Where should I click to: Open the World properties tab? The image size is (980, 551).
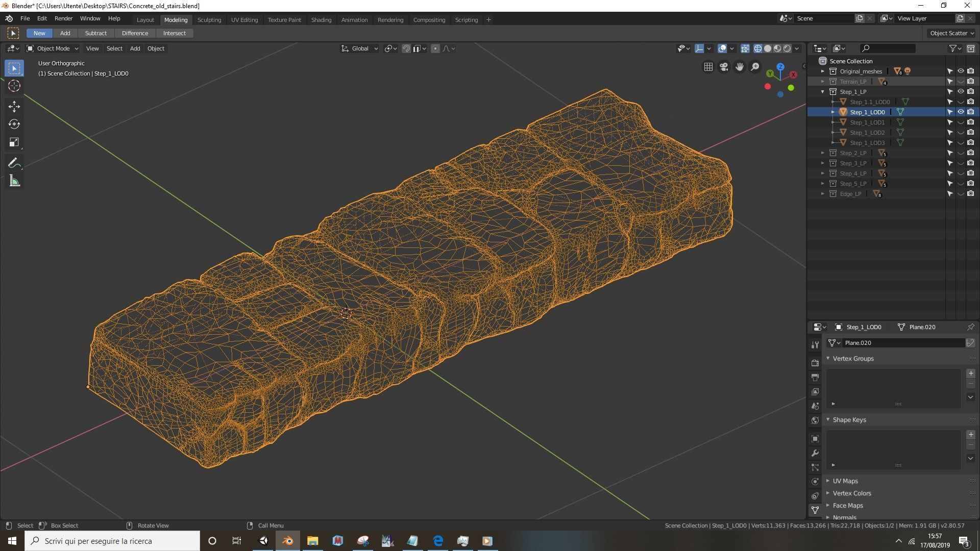tap(815, 420)
